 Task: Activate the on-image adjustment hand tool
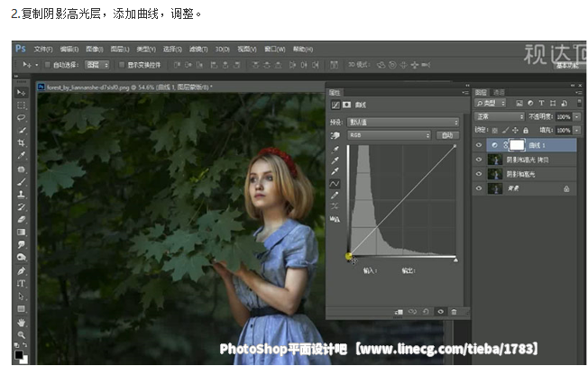point(335,135)
